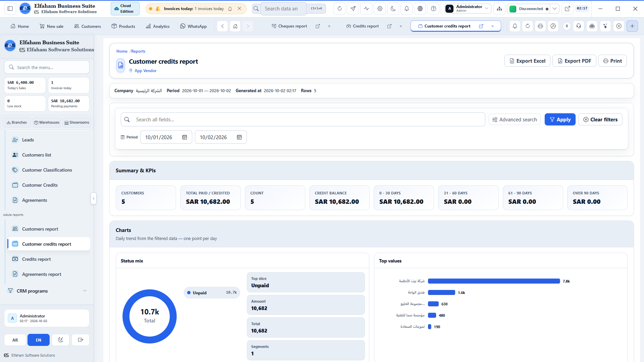This screenshot has height=362, width=644.
Task: Click the sparkles AI icon
Action: pyautogui.click(x=605, y=26)
